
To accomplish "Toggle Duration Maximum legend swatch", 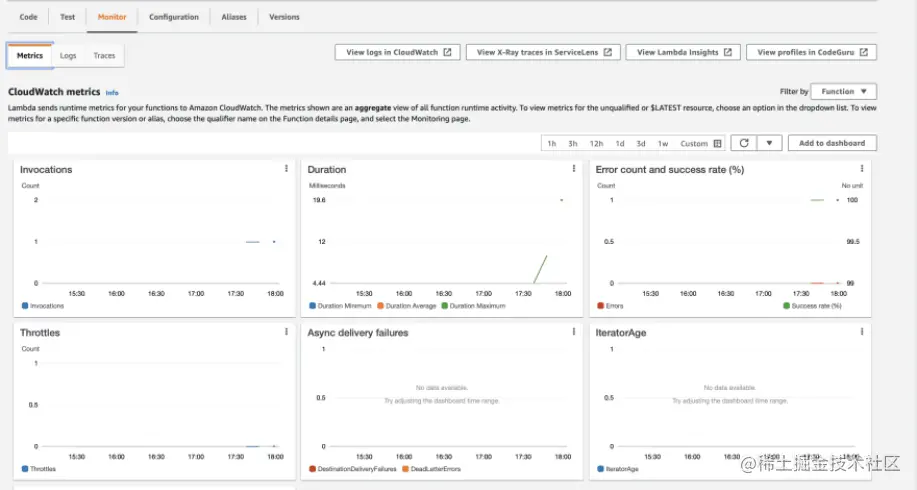I will tap(444, 305).
